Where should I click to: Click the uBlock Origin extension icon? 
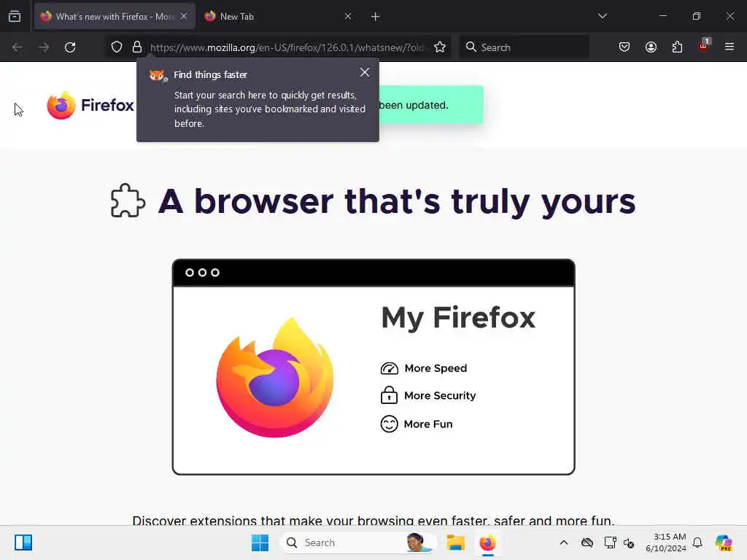pos(704,46)
